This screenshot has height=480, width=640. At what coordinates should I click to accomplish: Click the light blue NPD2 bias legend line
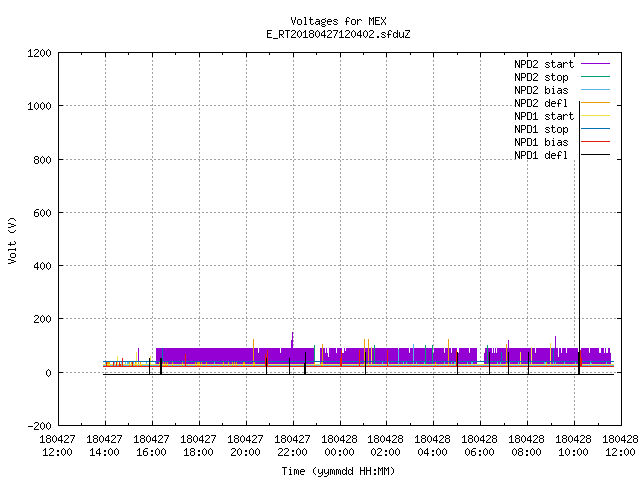point(595,90)
